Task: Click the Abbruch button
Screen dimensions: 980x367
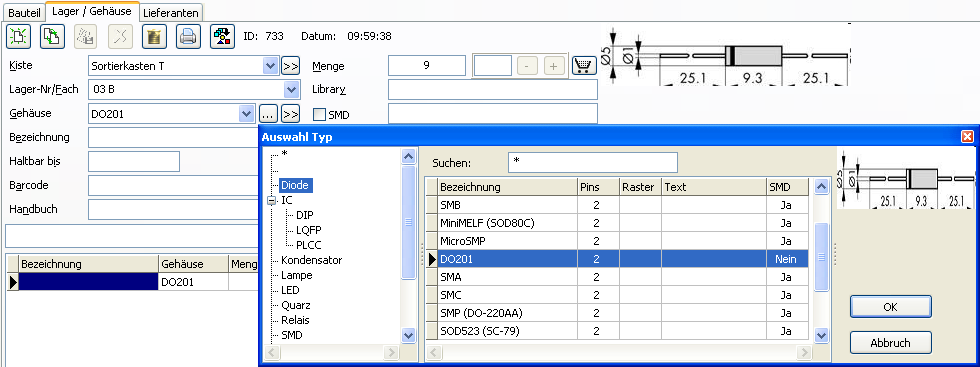Action: point(891,343)
